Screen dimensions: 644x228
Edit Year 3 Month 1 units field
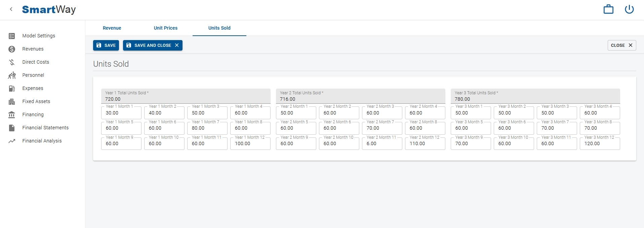click(471, 113)
